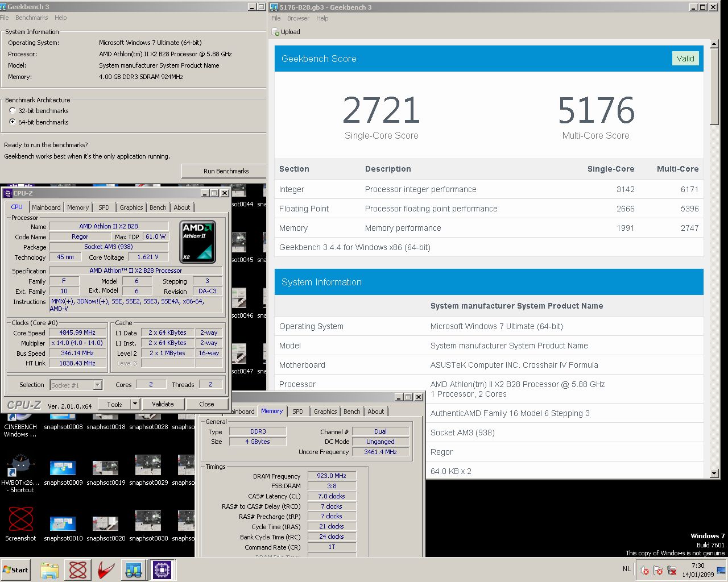Viewport: 728px width, 582px height.
Task: Click the results window vertical scrollbar thumb
Action: point(714,86)
